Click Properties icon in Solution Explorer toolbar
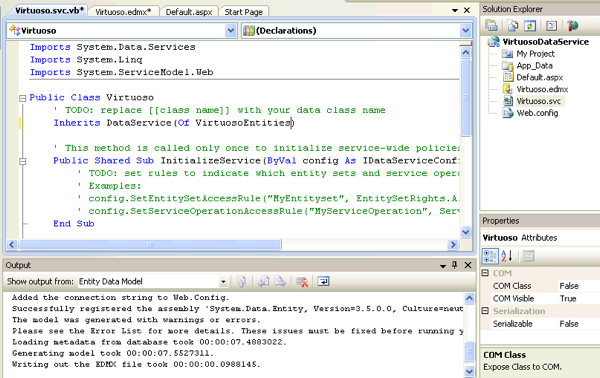This screenshot has width=600, height=378. (x=491, y=26)
